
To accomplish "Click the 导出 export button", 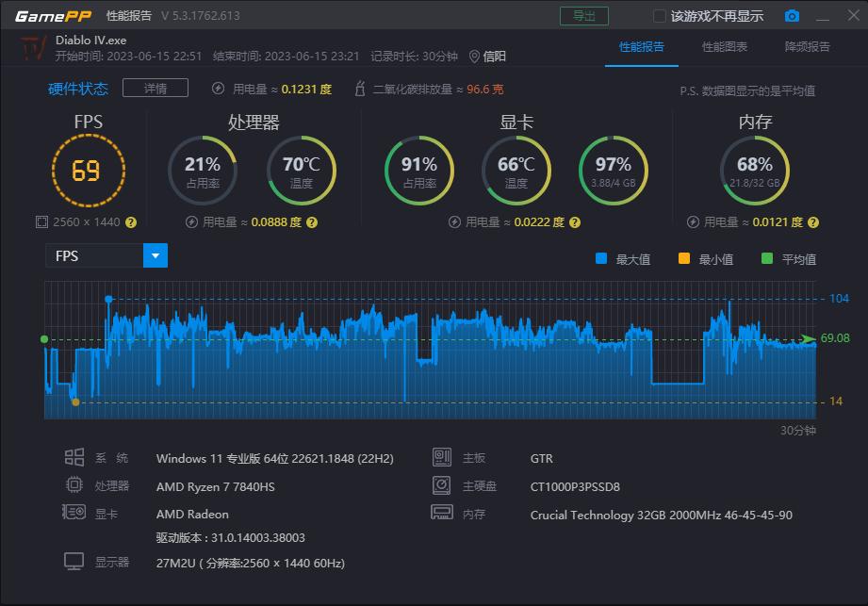I will tap(583, 16).
